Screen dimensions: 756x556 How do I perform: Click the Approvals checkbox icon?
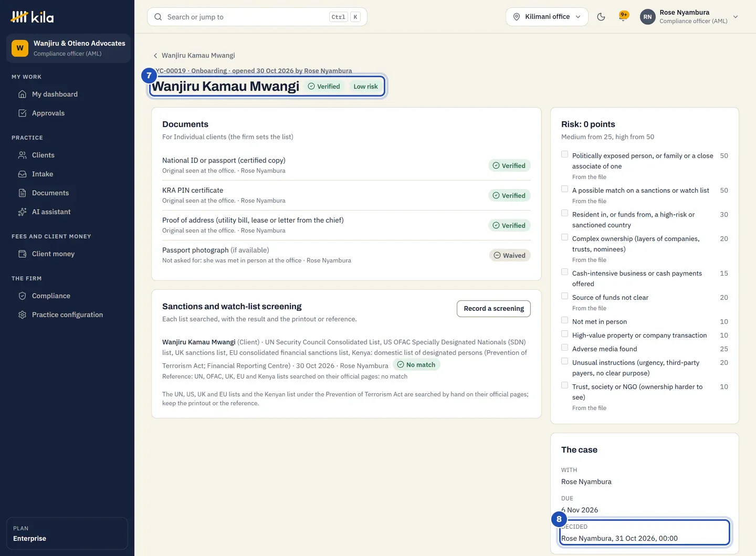pyautogui.click(x=22, y=113)
